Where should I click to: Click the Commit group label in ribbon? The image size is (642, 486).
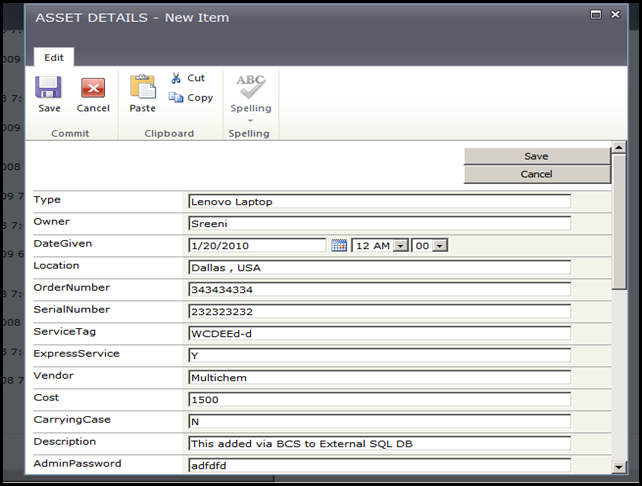coord(70,133)
